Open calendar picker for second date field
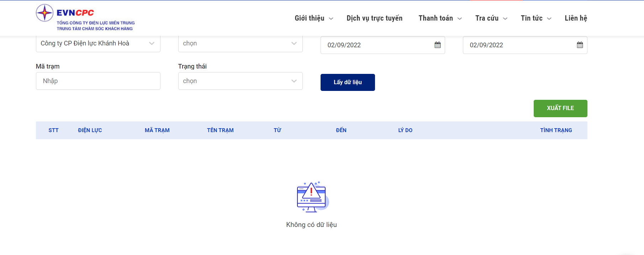 (580, 45)
